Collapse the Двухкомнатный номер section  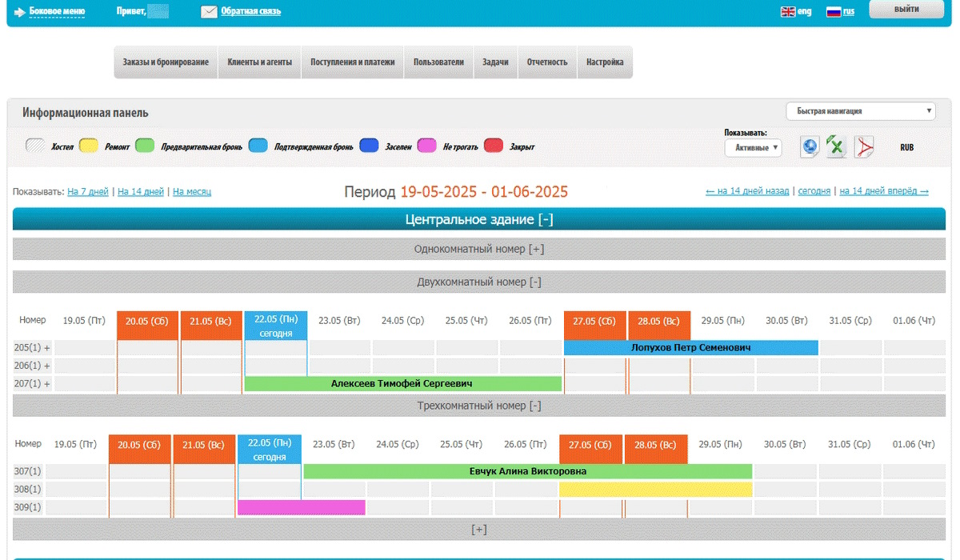pyautogui.click(x=535, y=282)
